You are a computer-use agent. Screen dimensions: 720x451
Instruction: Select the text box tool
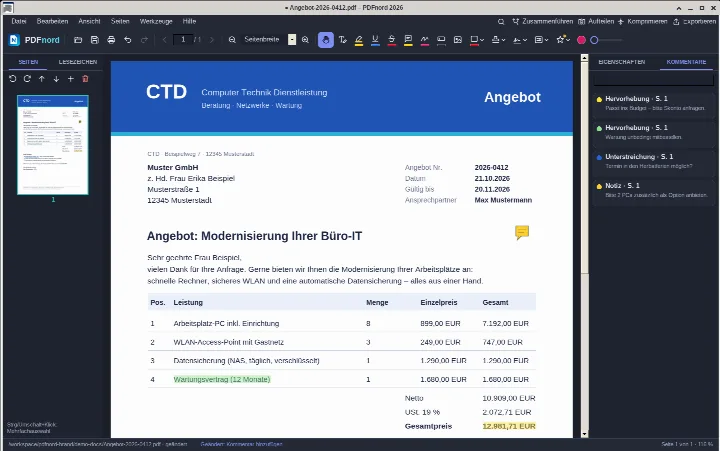(x=441, y=40)
